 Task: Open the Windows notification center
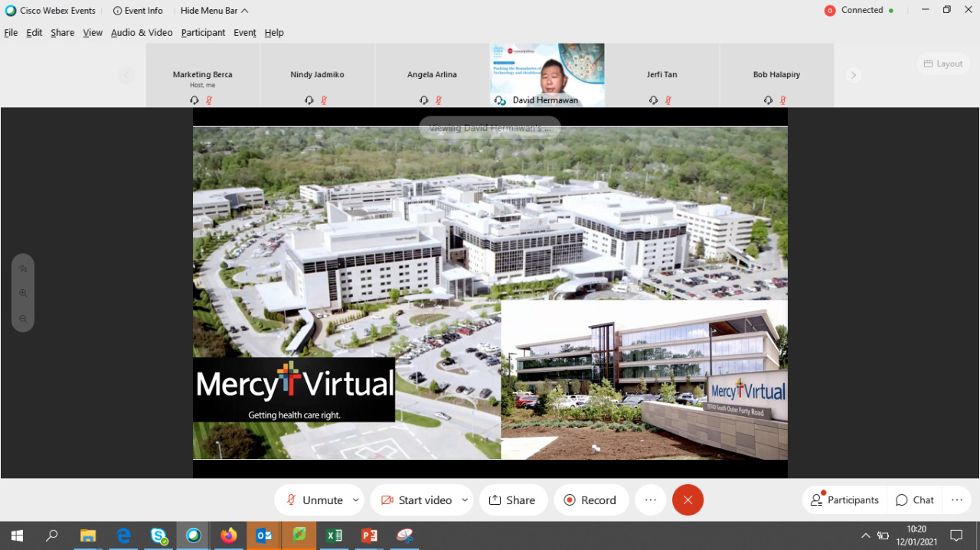956,535
